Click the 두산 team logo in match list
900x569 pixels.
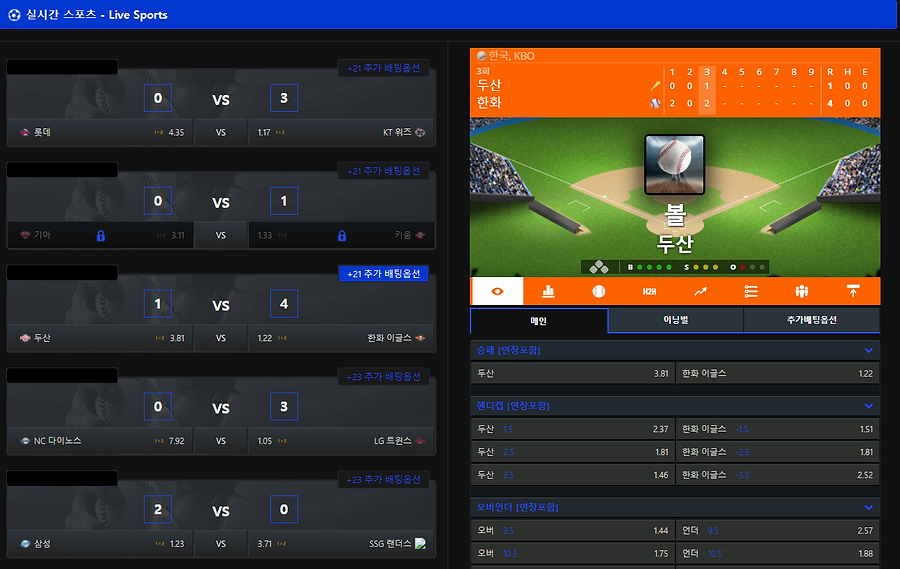pos(25,338)
